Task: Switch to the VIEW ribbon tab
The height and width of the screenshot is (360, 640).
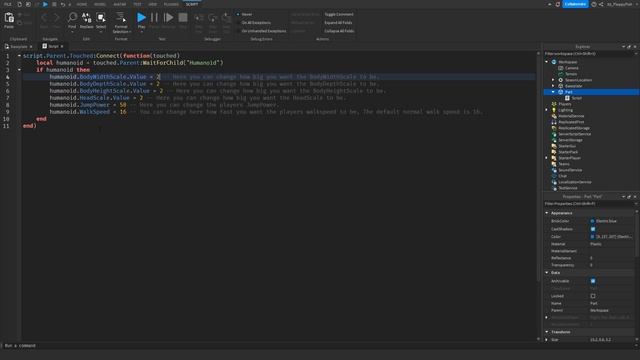Action: click(152, 4)
